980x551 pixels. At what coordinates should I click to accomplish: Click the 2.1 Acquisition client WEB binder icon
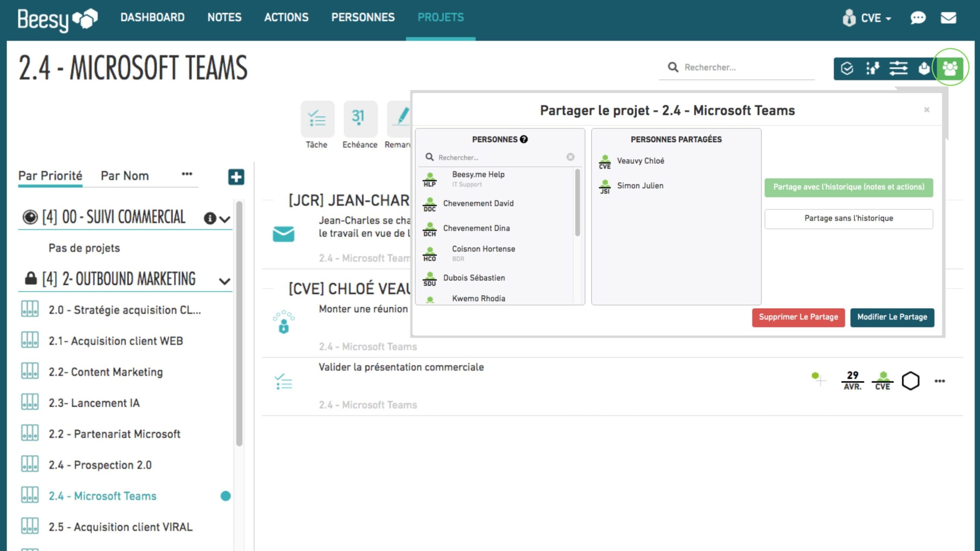point(30,340)
